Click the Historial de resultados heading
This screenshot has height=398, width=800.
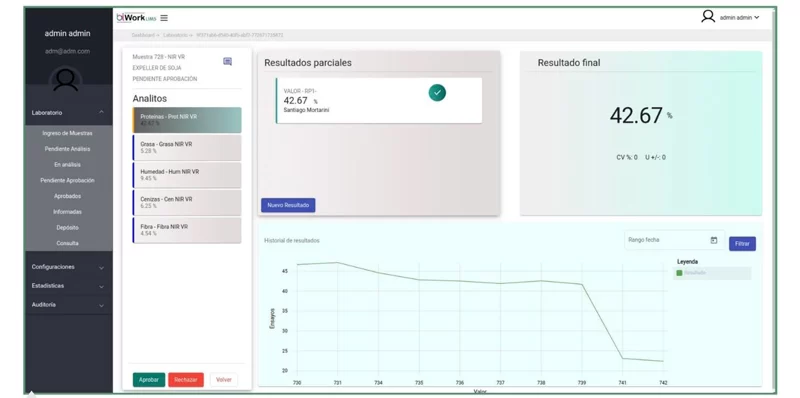point(292,240)
